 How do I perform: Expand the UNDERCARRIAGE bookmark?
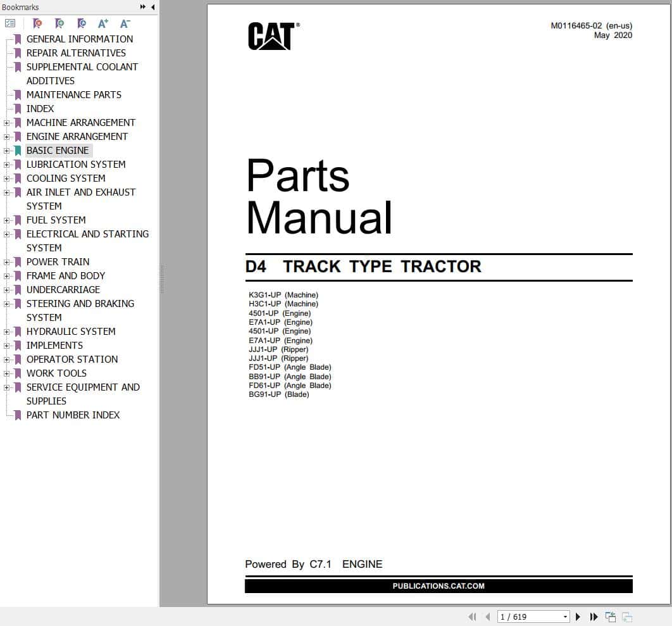coord(6,291)
